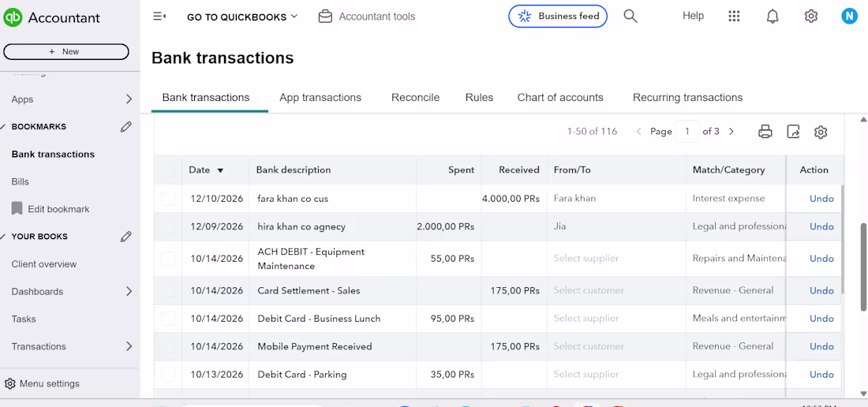Select customer for Mobile Payment Received row
This screenshot has height=407, width=868.
(x=616, y=346)
